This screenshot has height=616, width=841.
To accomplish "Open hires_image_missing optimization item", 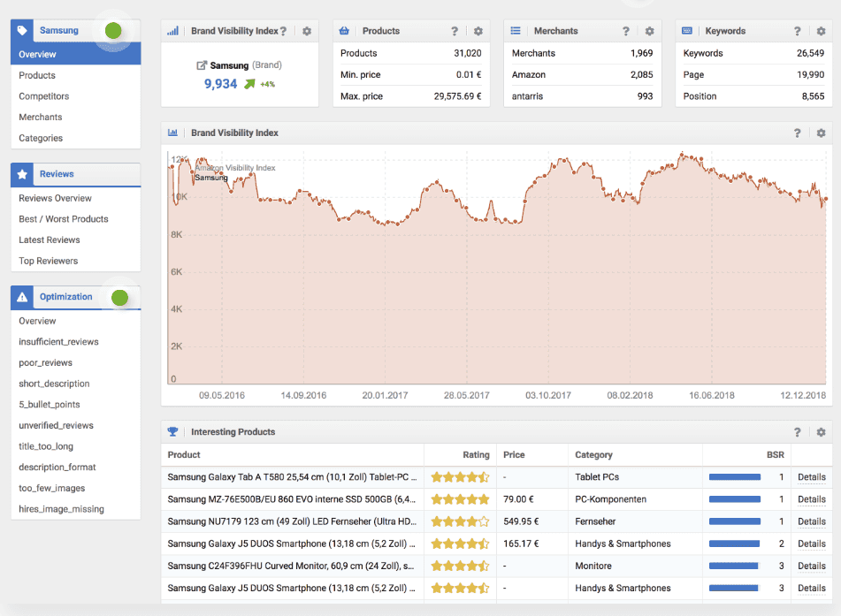I will click(61, 509).
